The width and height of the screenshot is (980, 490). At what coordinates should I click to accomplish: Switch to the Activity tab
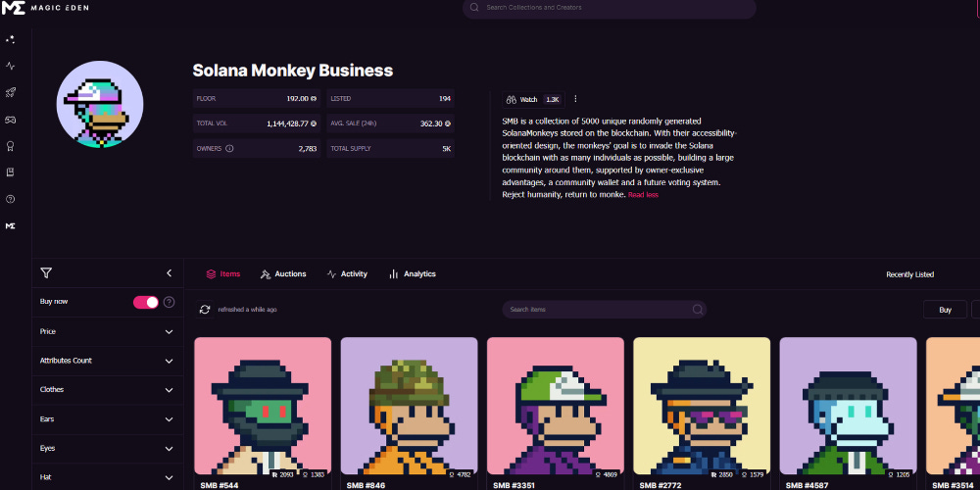coord(347,273)
